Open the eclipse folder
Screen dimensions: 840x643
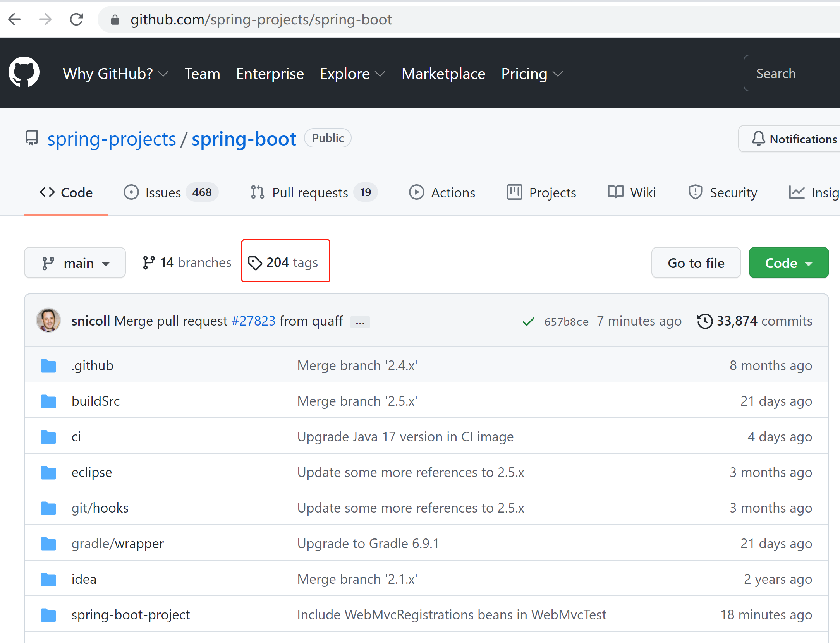coord(92,473)
